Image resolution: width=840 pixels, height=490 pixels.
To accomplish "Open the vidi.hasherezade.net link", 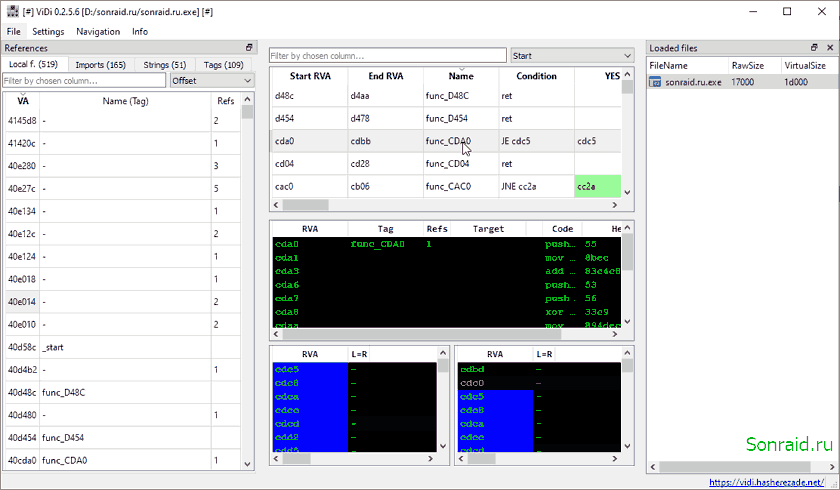I will [766, 482].
